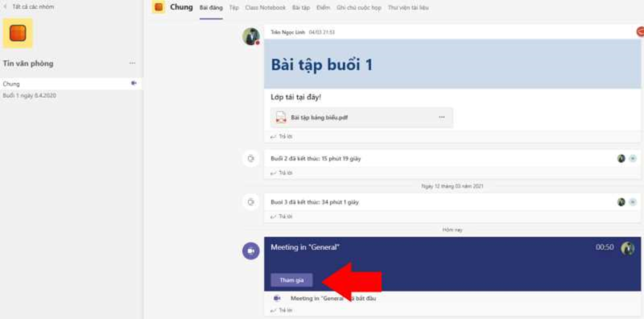Click the Tin văn phòng team name
Image resolution: width=644 pixels, height=319 pixels.
click(x=28, y=63)
